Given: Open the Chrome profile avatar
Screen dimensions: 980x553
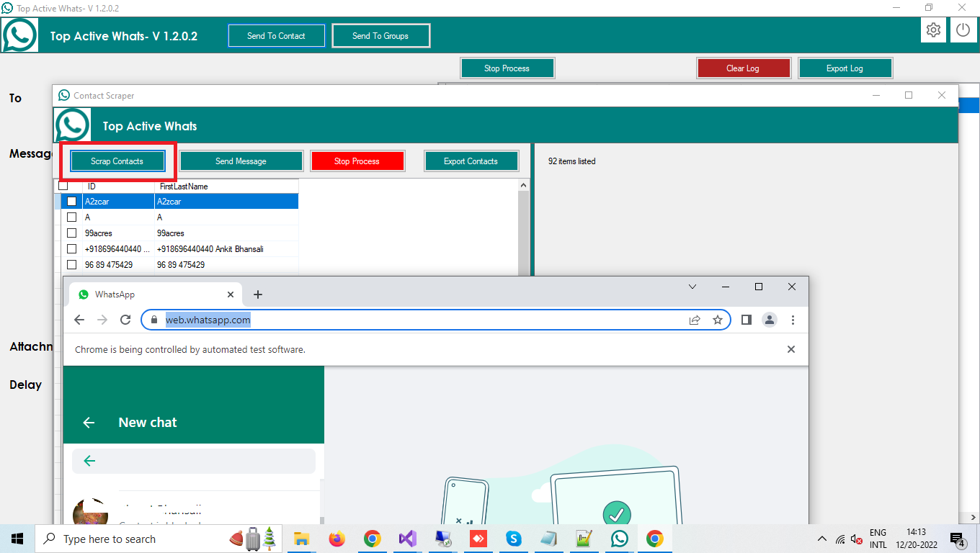Looking at the screenshot, I should 770,320.
